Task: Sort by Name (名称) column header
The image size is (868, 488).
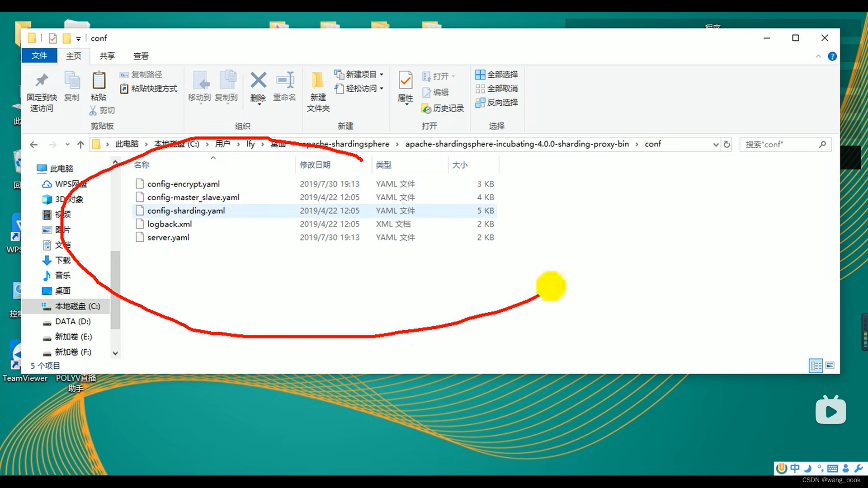Action: (142, 165)
